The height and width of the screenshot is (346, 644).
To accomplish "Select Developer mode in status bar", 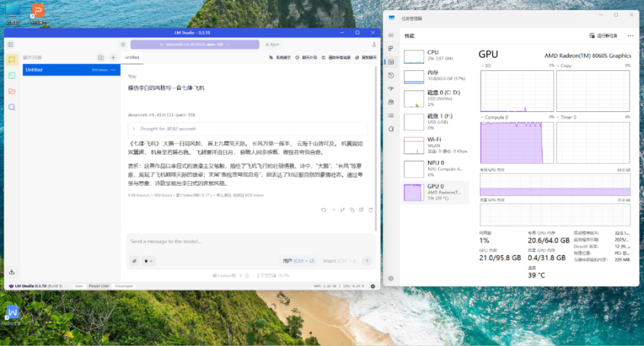I will tap(124, 286).
